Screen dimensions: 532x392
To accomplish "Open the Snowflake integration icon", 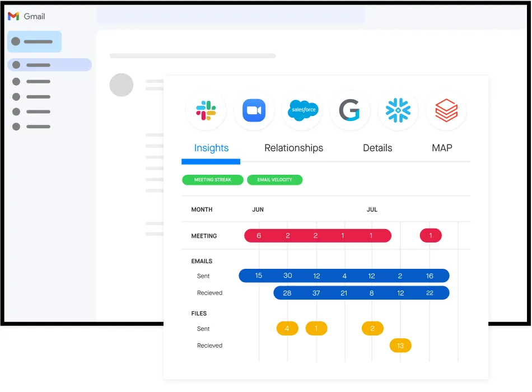I will click(398, 110).
